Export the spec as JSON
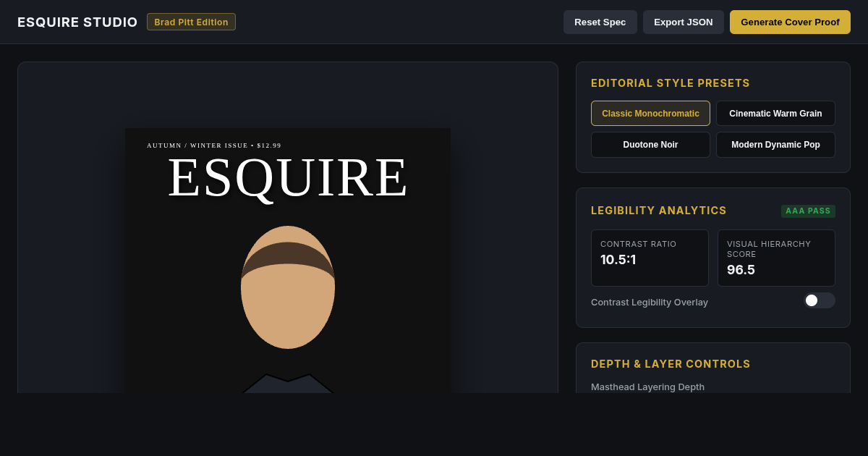The image size is (868, 456). tap(684, 22)
